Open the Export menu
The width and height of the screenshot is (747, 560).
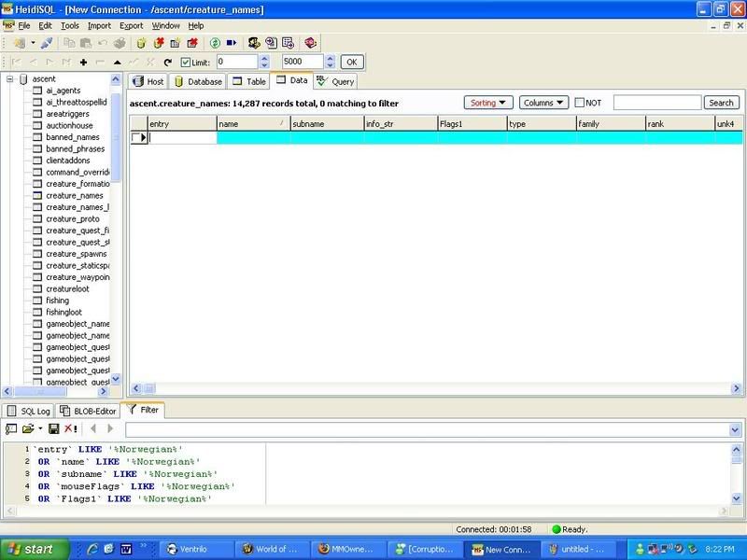coord(131,26)
